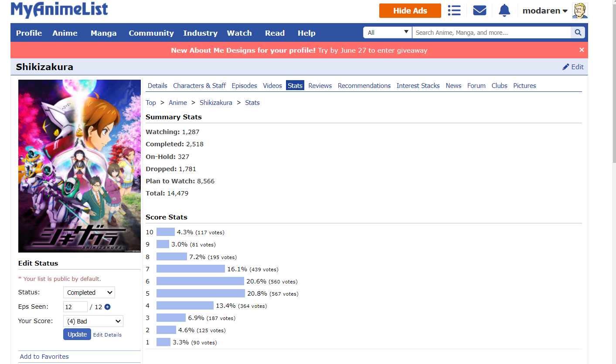Open messages envelope icon

point(480,10)
